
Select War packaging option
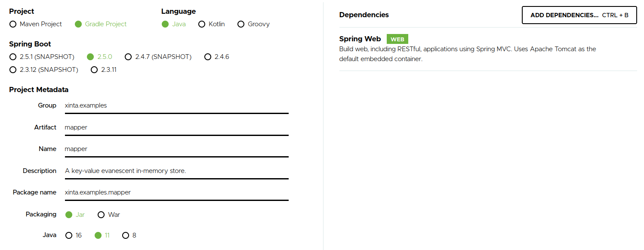point(102,214)
